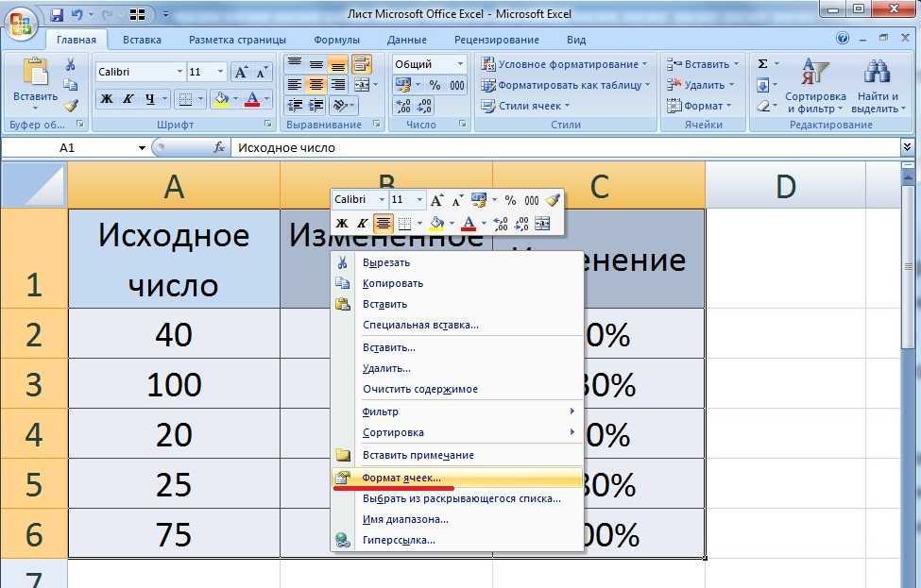Align text left in ribbon
The width and height of the screenshot is (921, 588).
[295, 85]
